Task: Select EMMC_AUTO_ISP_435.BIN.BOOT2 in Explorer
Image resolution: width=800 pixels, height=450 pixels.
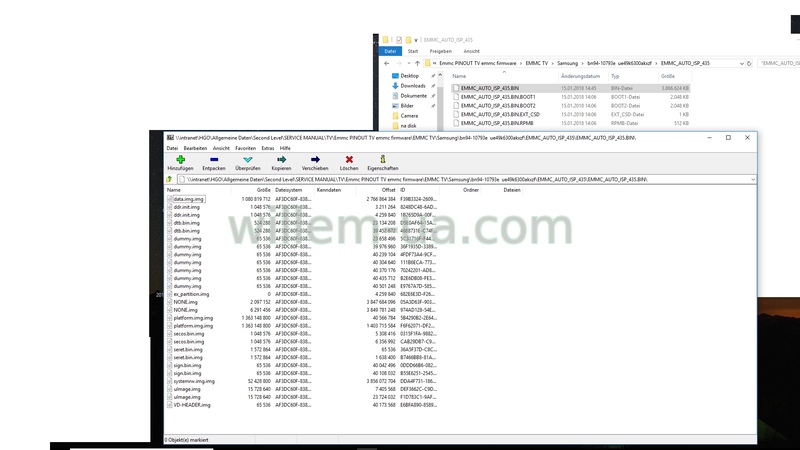Action: pos(571,106)
